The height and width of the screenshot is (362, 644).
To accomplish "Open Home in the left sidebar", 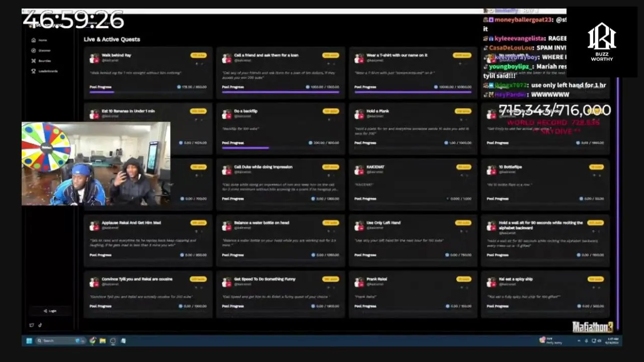I will pyautogui.click(x=42, y=40).
